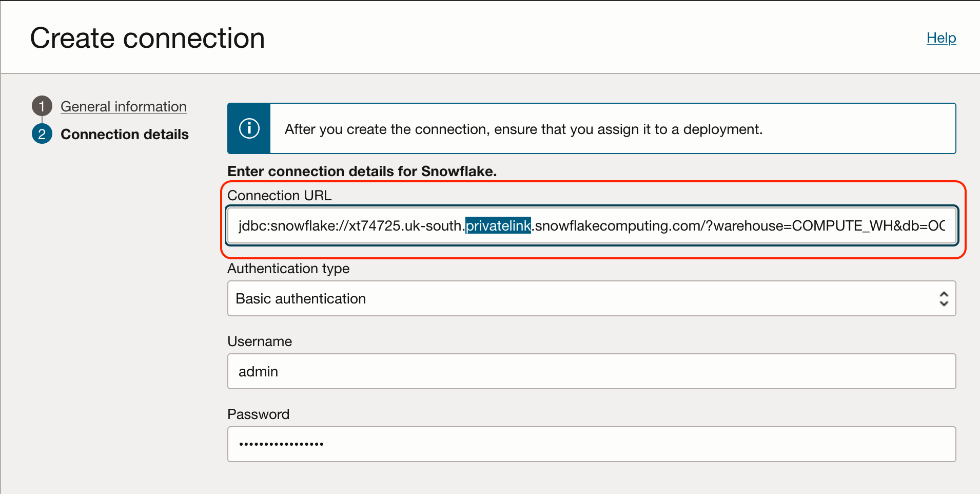
Task: Click the Authentication type chevron arrows
Action: point(943,298)
